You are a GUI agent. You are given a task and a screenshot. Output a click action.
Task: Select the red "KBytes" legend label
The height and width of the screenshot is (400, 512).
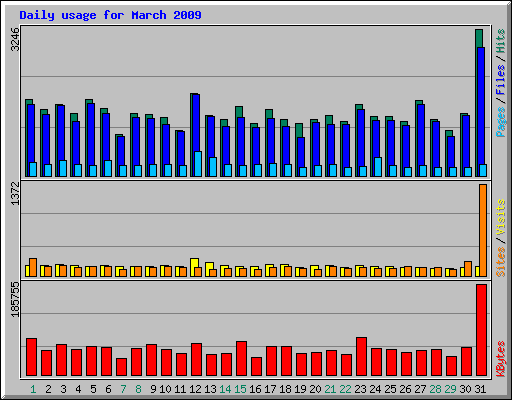click(x=501, y=359)
